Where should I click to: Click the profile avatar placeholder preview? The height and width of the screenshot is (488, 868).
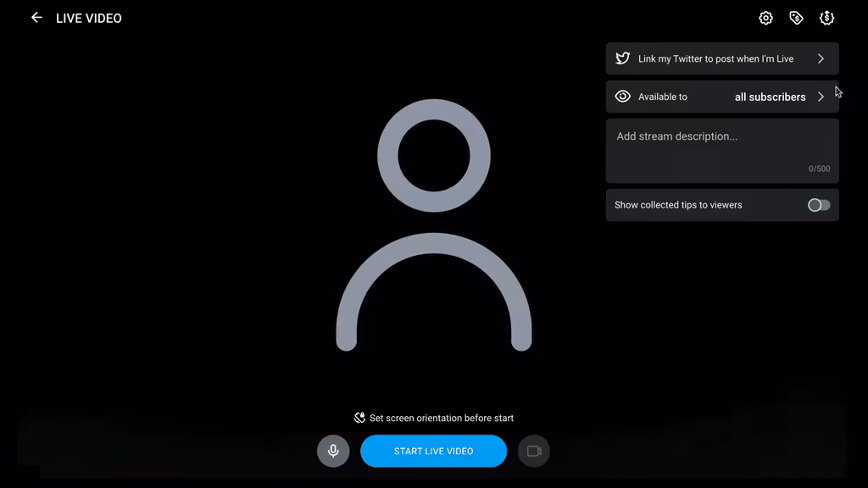(x=434, y=225)
